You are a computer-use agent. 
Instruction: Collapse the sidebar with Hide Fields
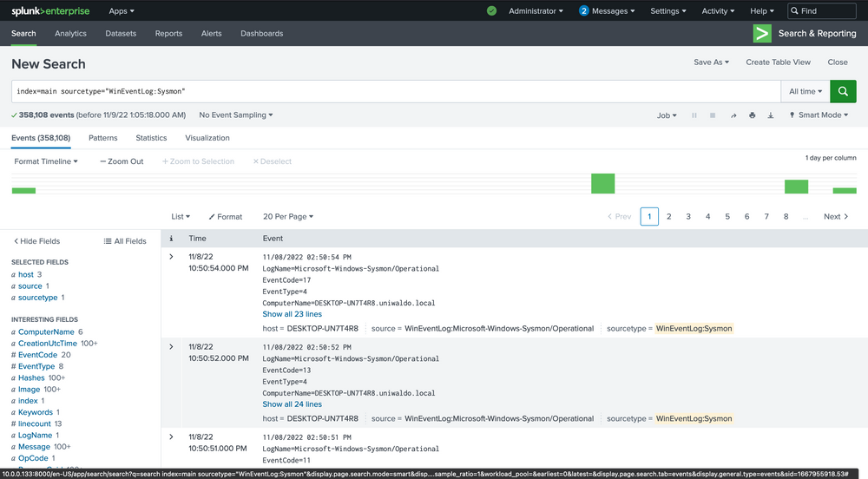click(36, 241)
